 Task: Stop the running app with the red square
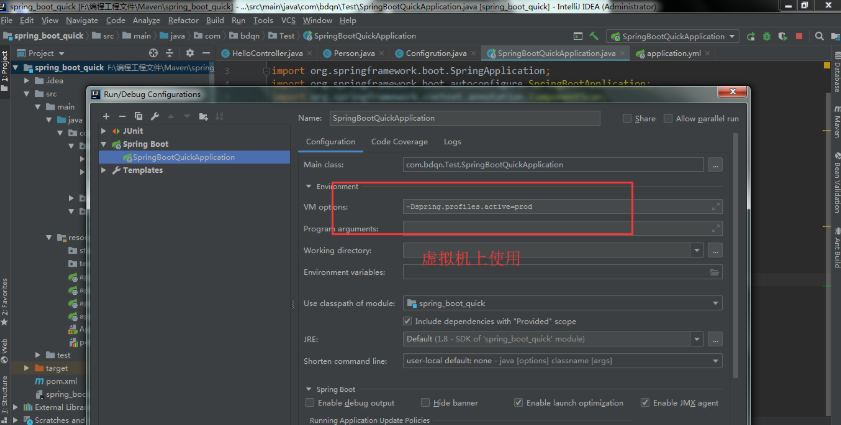click(799, 36)
